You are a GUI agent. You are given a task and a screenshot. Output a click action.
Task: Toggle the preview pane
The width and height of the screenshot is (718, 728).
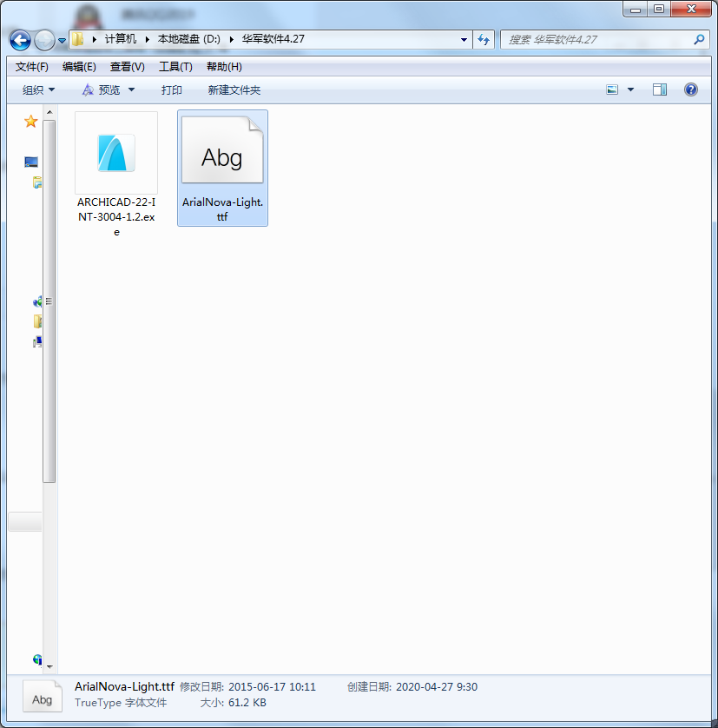pos(660,89)
